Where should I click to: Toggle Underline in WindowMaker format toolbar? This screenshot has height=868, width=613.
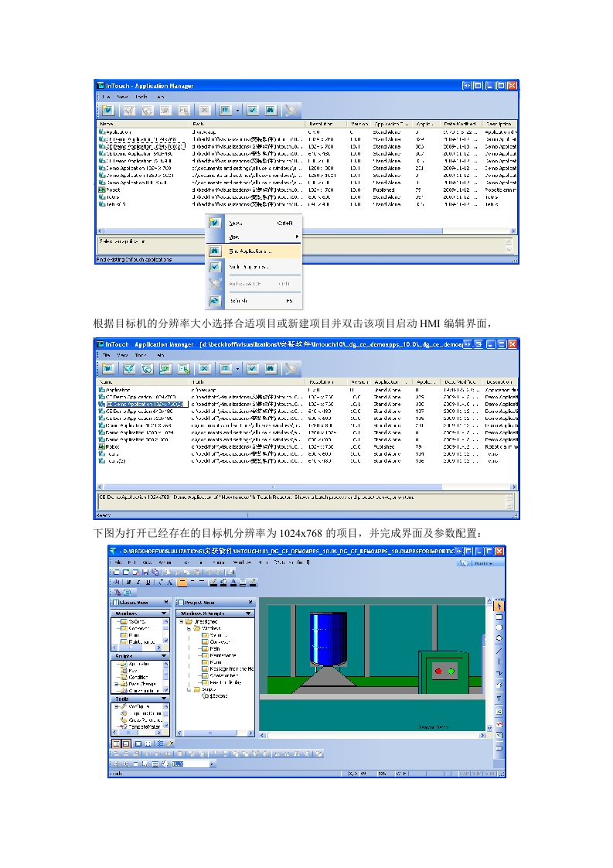[x=146, y=582]
